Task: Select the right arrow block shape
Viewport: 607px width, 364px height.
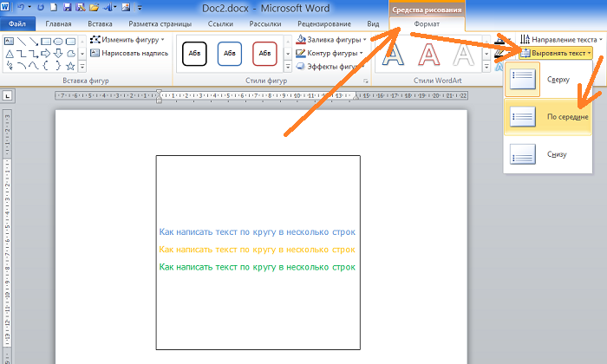Action: [46, 54]
